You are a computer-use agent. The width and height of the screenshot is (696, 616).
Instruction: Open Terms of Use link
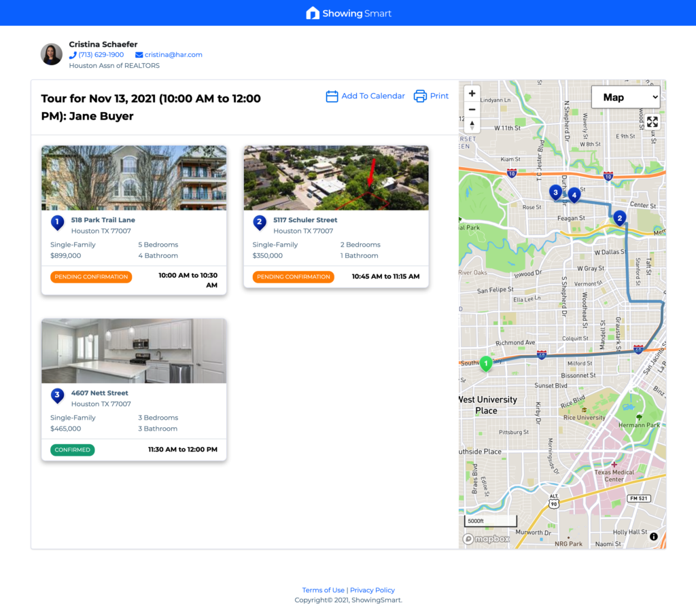coord(323,590)
